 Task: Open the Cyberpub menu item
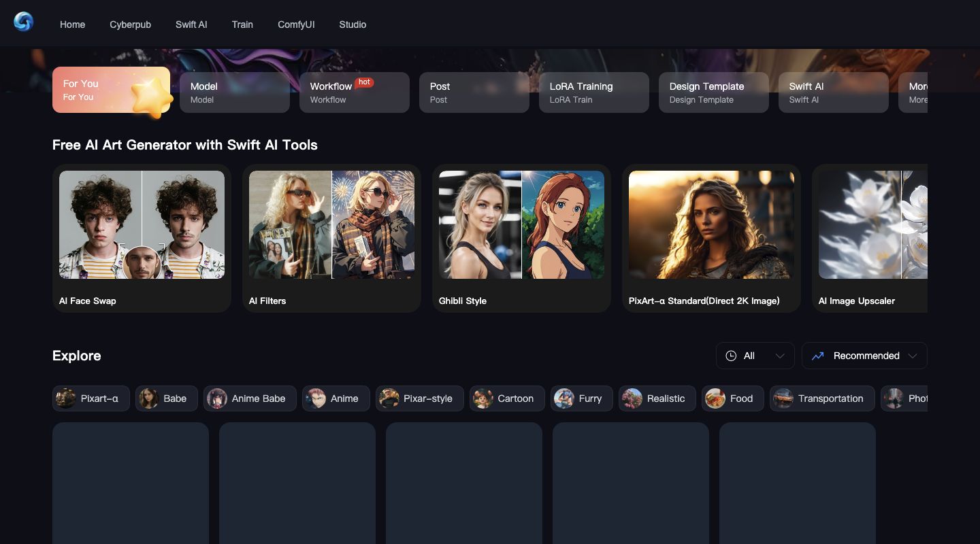(x=130, y=24)
